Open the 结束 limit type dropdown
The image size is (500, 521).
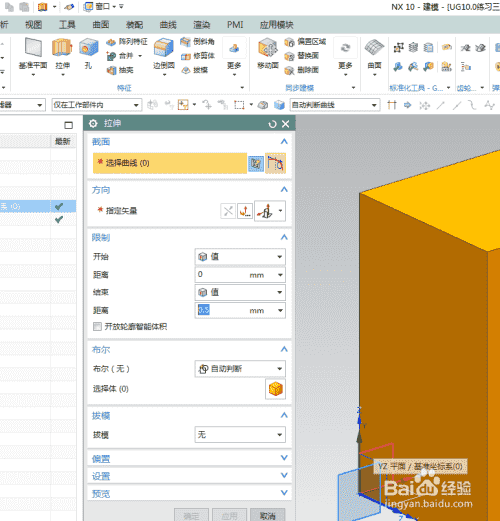coord(240,292)
